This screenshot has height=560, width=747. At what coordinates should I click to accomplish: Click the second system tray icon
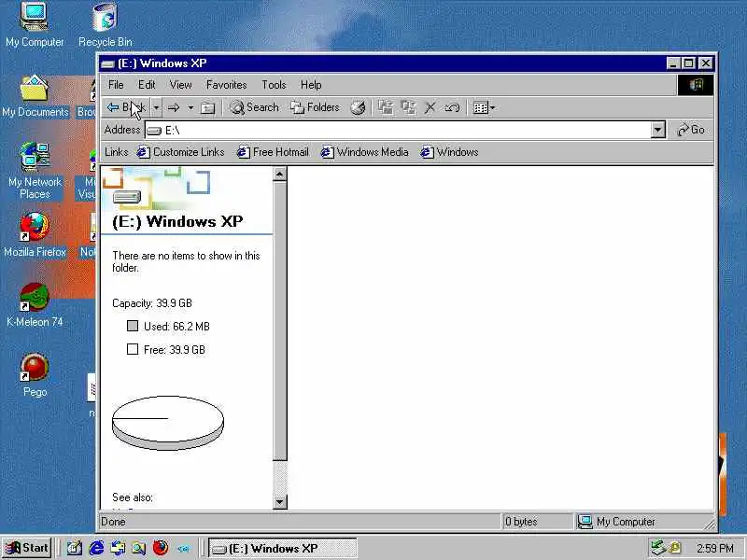pyautogui.click(x=675, y=548)
